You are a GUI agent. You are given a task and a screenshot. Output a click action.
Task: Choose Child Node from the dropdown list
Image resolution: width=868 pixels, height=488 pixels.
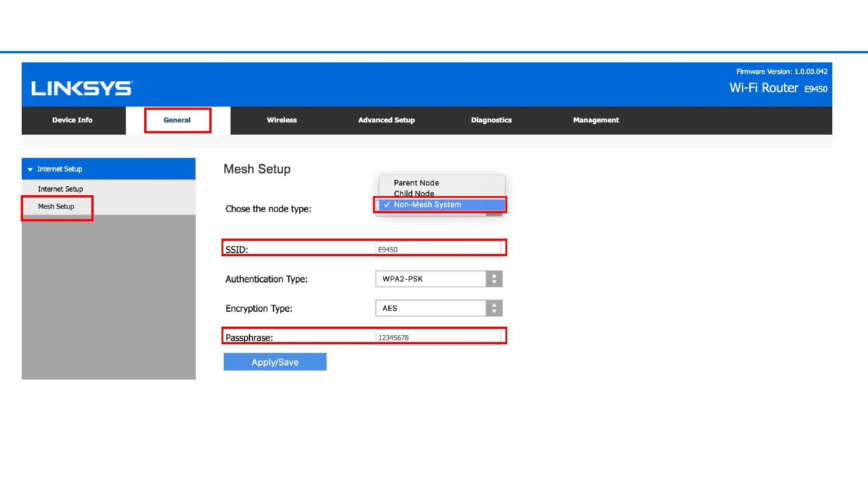pos(414,193)
